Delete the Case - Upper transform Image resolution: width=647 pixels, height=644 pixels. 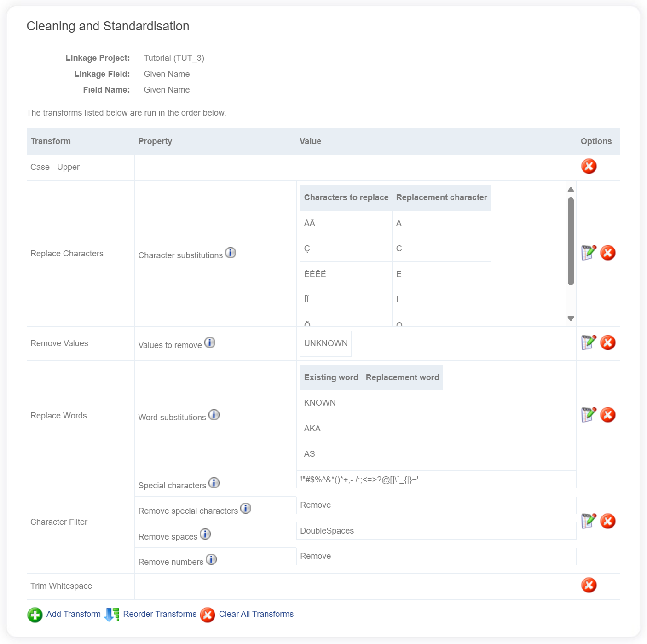coord(589,166)
